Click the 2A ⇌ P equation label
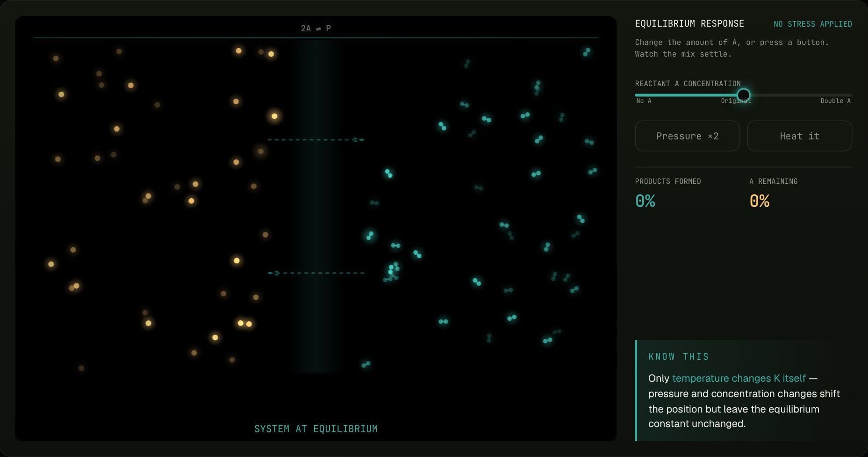This screenshot has height=457, width=868. [316, 29]
